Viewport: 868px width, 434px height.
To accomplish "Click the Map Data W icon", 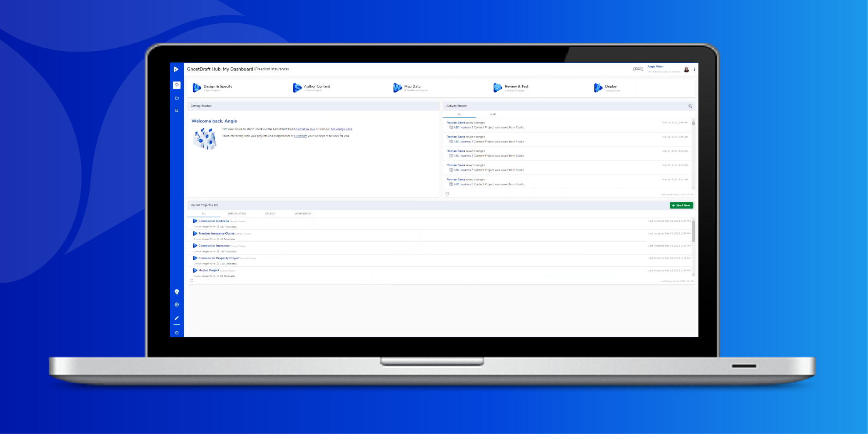I will pos(397,87).
